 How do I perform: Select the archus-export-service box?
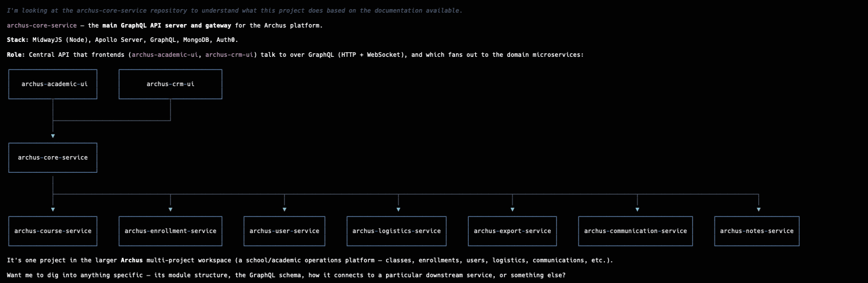coord(512,231)
